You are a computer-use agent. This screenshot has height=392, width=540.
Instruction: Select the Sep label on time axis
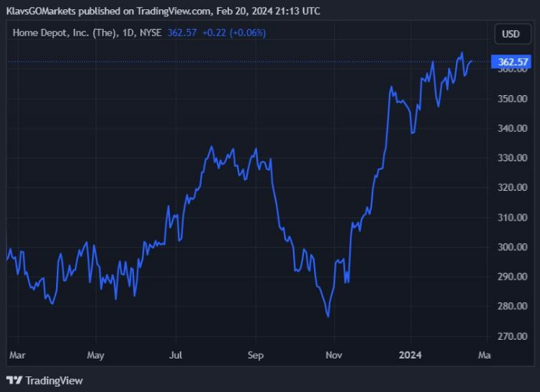point(256,355)
